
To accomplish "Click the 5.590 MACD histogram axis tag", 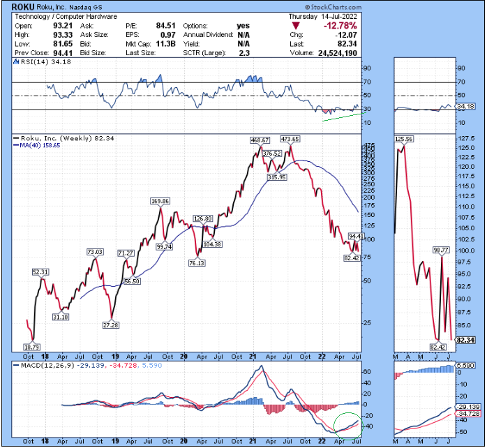I will (465, 366).
